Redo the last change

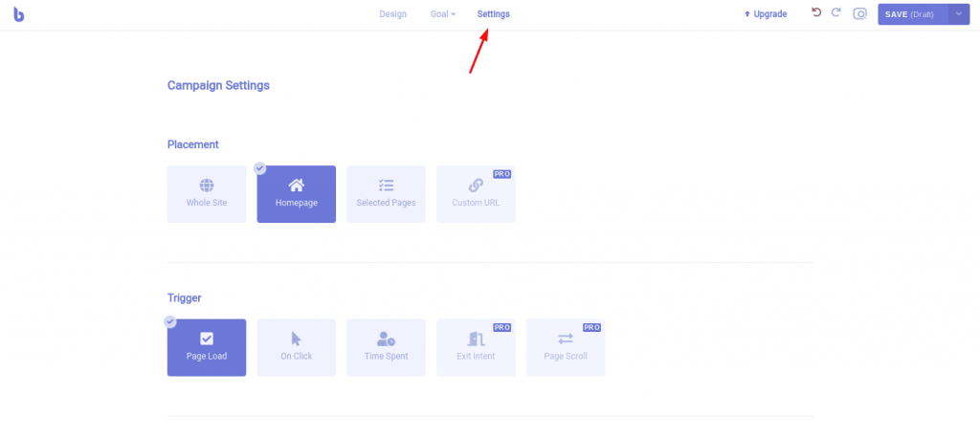click(x=835, y=12)
